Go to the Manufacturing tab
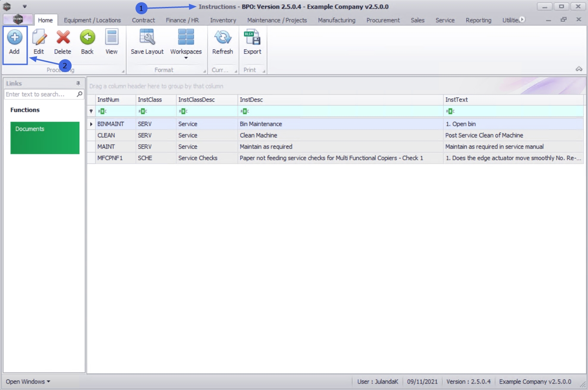Screen dimensions: 588x390 click(x=336, y=20)
